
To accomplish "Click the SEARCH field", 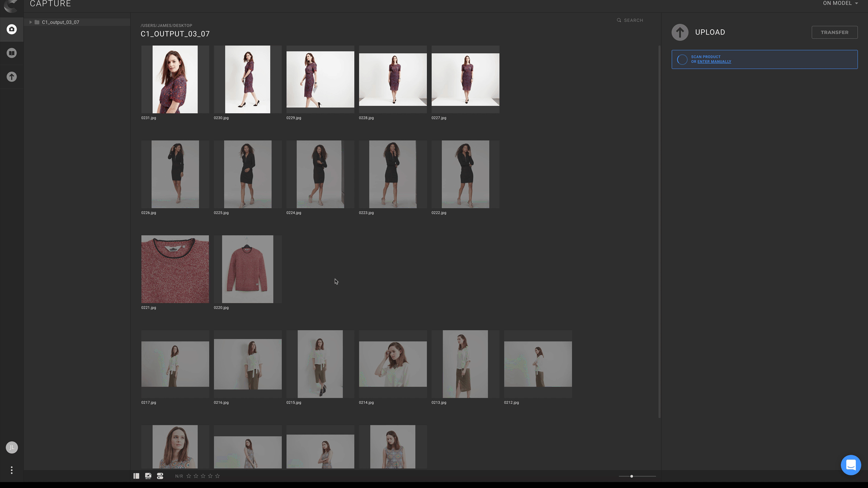I will pyautogui.click(x=633, y=20).
